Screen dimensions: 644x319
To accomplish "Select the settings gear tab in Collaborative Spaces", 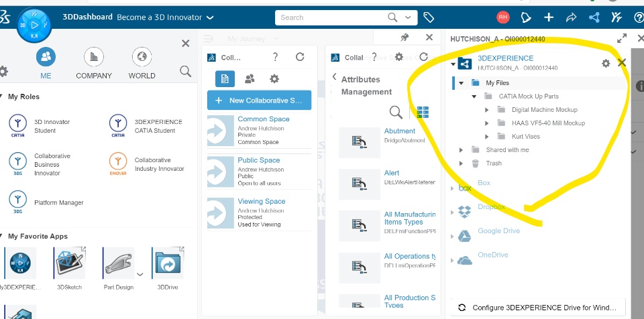I will click(x=274, y=79).
